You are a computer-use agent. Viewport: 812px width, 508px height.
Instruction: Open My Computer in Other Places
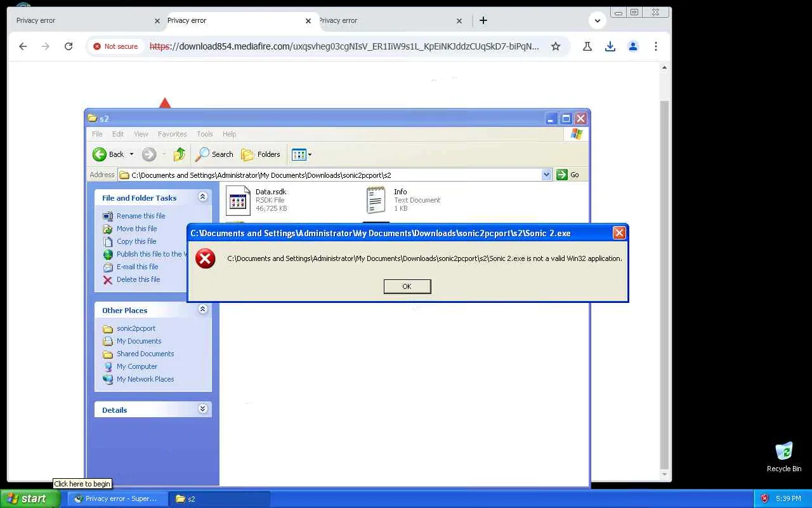(137, 366)
